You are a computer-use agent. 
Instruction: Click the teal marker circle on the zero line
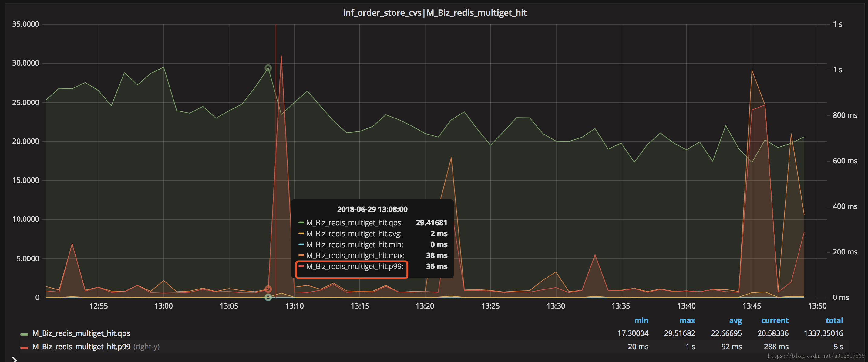268,297
